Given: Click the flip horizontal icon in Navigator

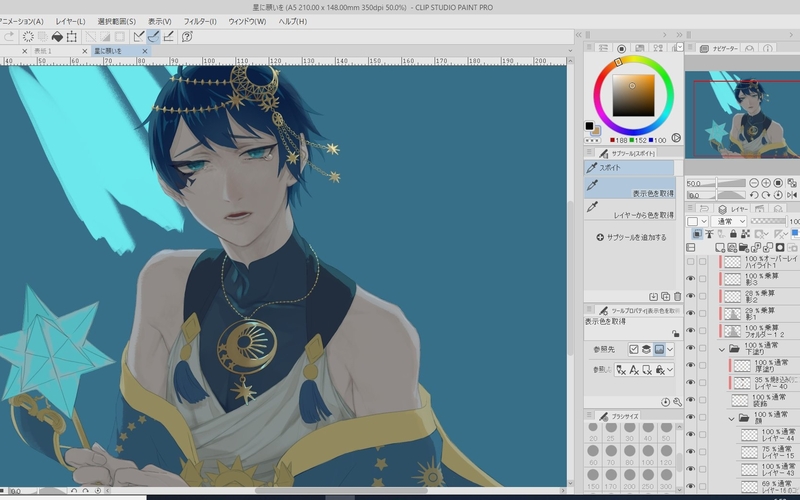Looking at the screenshot, I should (792, 195).
